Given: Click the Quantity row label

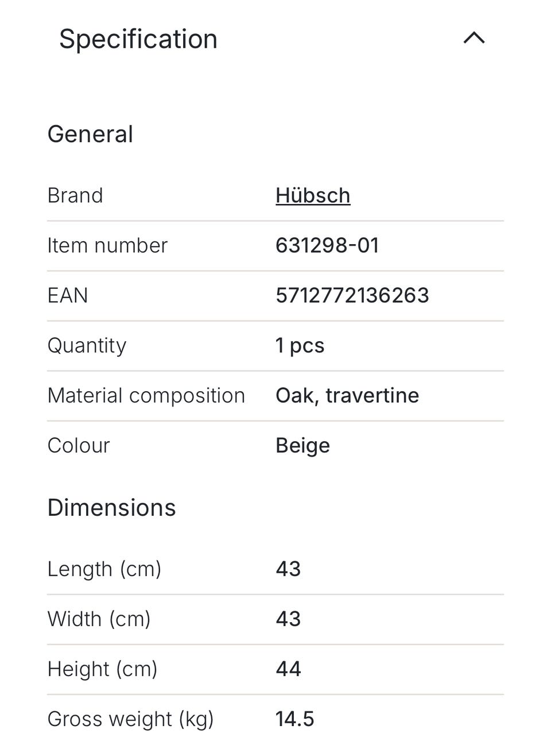Looking at the screenshot, I should (x=87, y=346).
